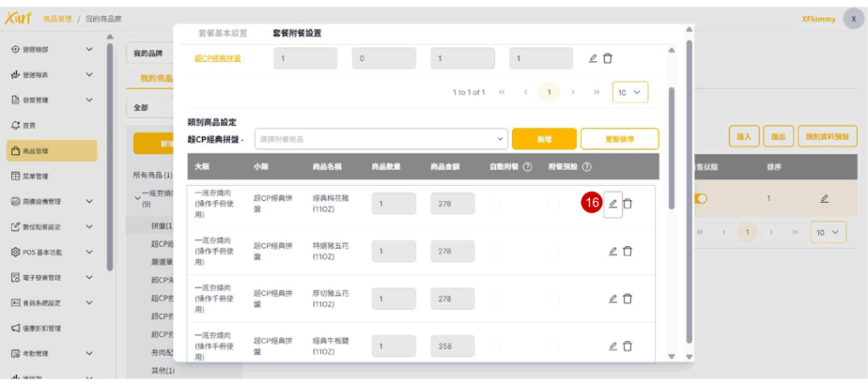Viewport: 868px width, 386px height.
Task: Delete the 特選豬五花 row with trash icon
Action: tap(627, 251)
